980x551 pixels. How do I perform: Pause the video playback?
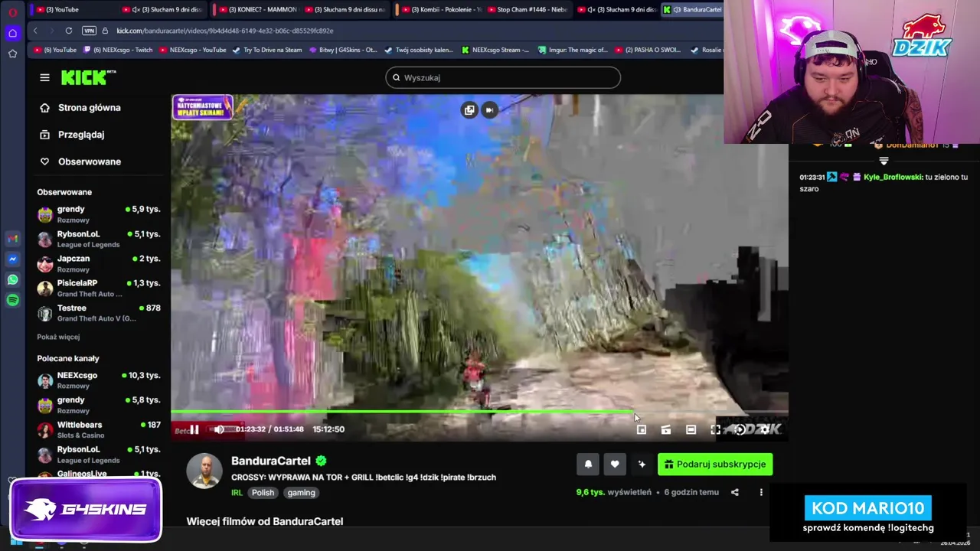pyautogui.click(x=194, y=429)
